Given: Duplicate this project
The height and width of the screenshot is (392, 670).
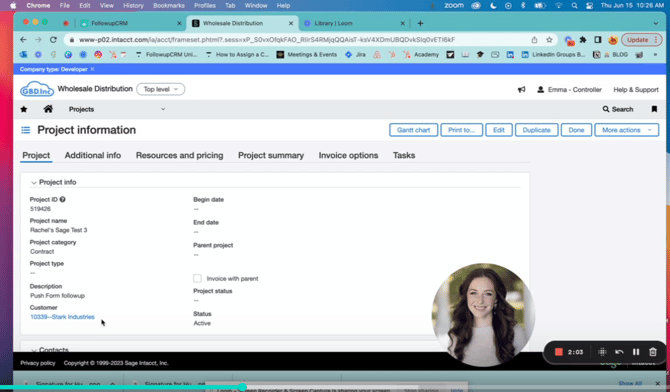Looking at the screenshot, I should pos(536,130).
